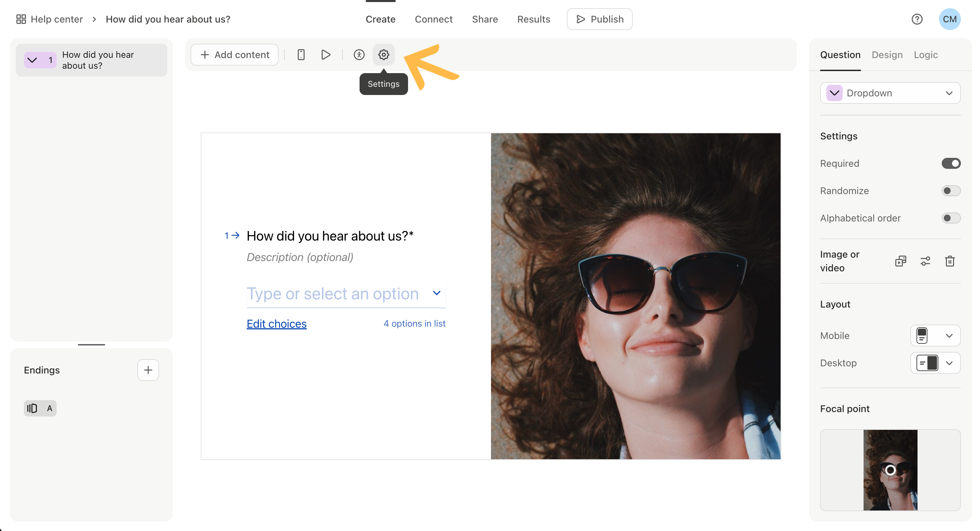This screenshot has width=980, height=531.
Task: Select the ending A screen item
Action: [x=40, y=408]
